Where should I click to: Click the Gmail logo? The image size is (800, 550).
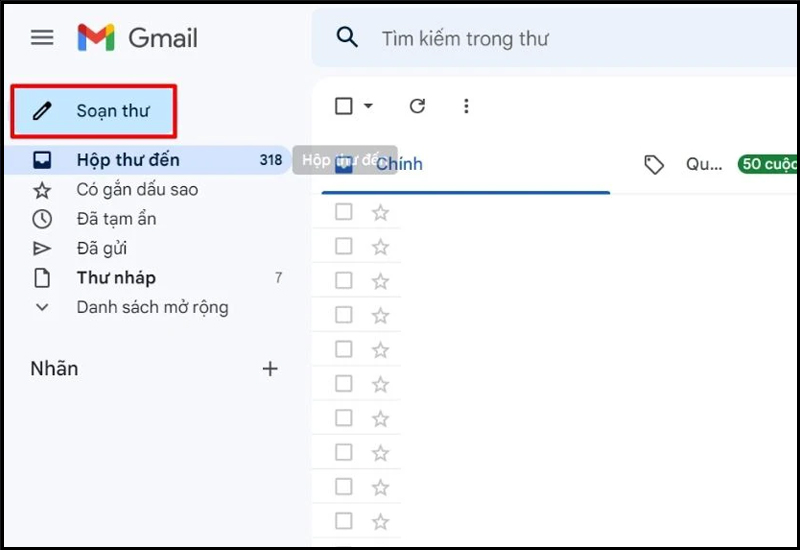[x=137, y=38]
